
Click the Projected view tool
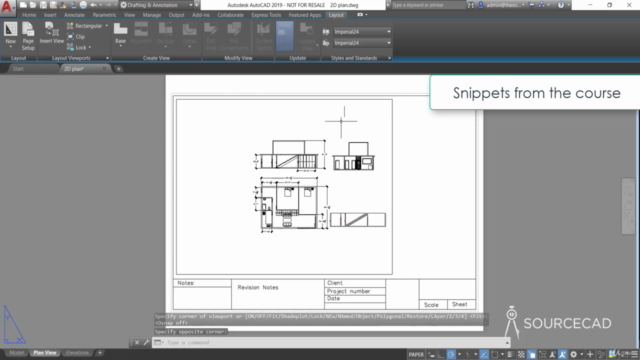(x=141, y=33)
